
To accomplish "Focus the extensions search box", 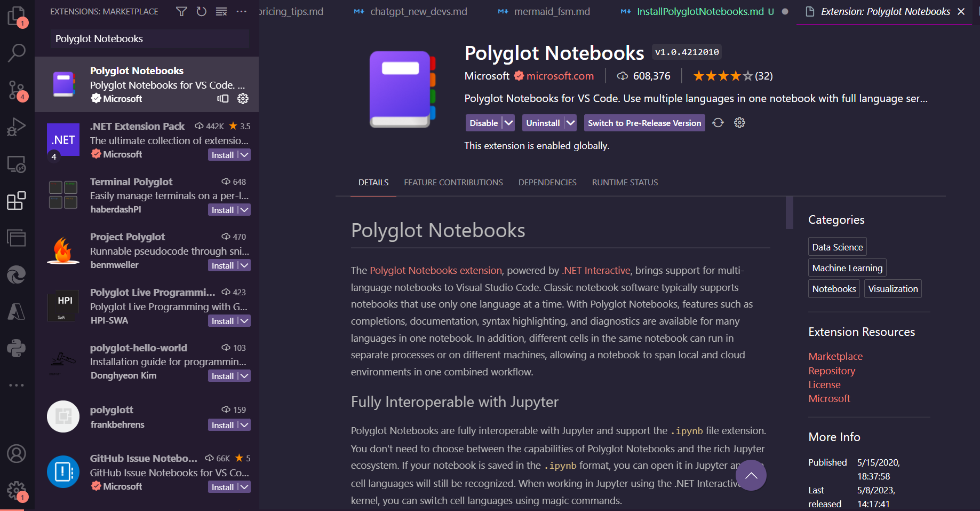I will (150, 39).
